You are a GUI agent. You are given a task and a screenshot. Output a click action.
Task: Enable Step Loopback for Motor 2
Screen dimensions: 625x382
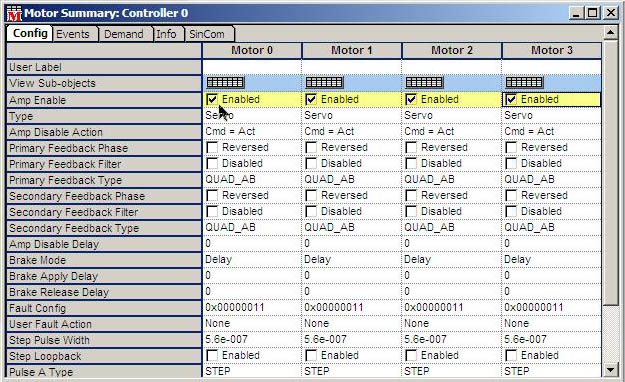pyautogui.click(x=411, y=355)
